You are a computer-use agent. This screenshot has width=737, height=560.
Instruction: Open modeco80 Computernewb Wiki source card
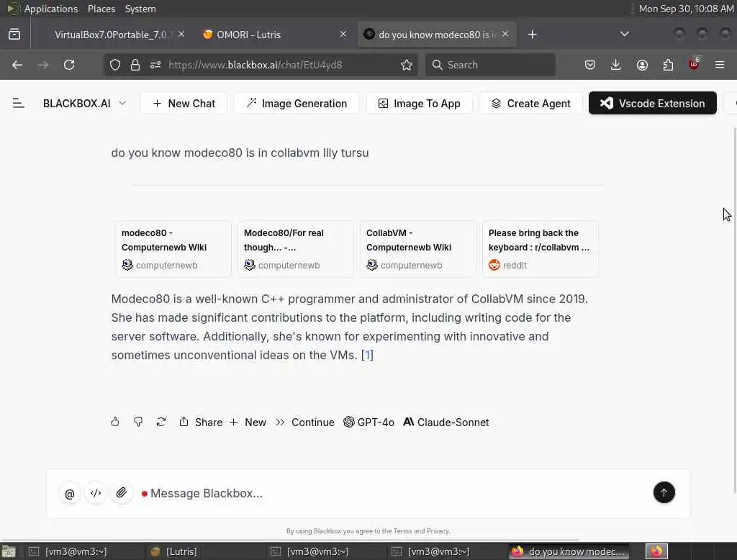pos(173,249)
